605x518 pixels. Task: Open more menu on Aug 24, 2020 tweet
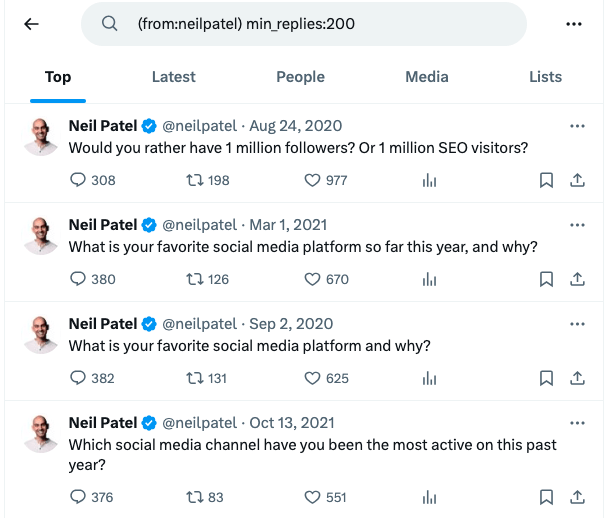577,126
